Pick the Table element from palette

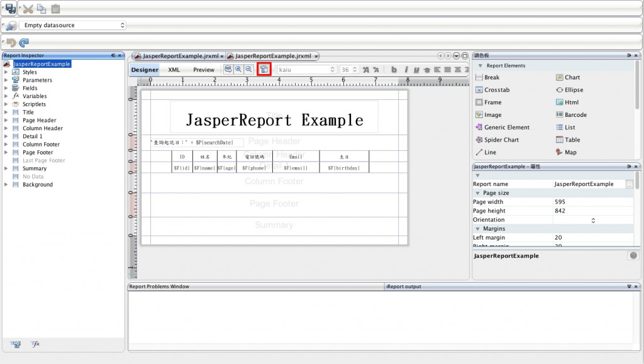[x=568, y=140]
